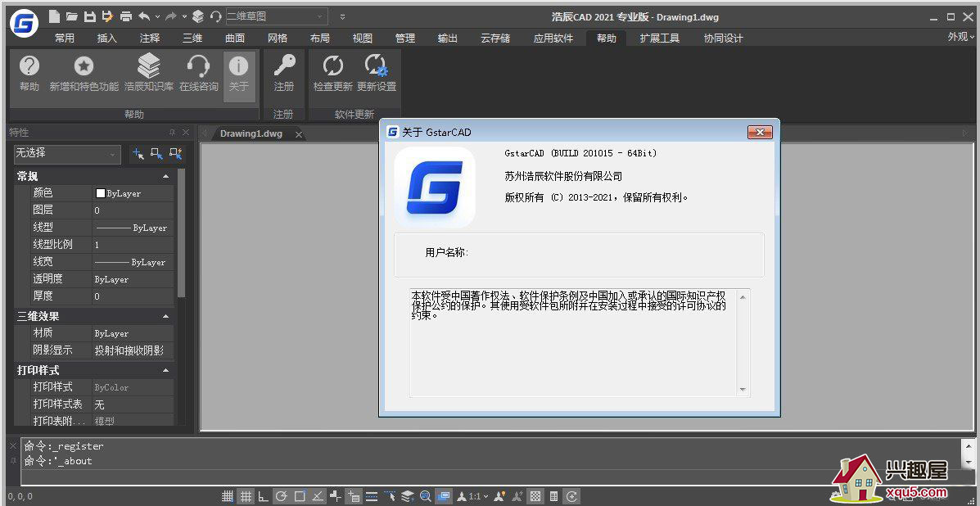The width and height of the screenshot is (980, 506).
Task: Open the 二维草图 workspace dropdown
Action: tap(276, 16)
